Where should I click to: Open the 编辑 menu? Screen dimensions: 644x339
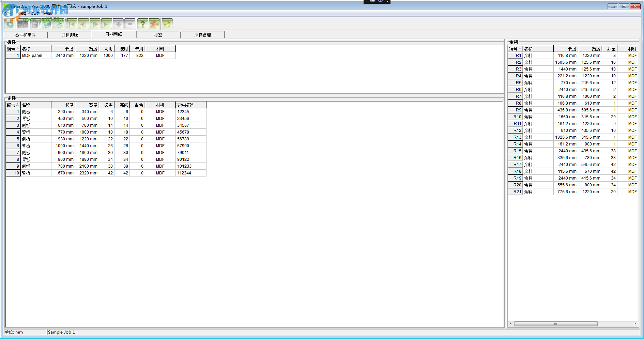click(x=22, y=14)
